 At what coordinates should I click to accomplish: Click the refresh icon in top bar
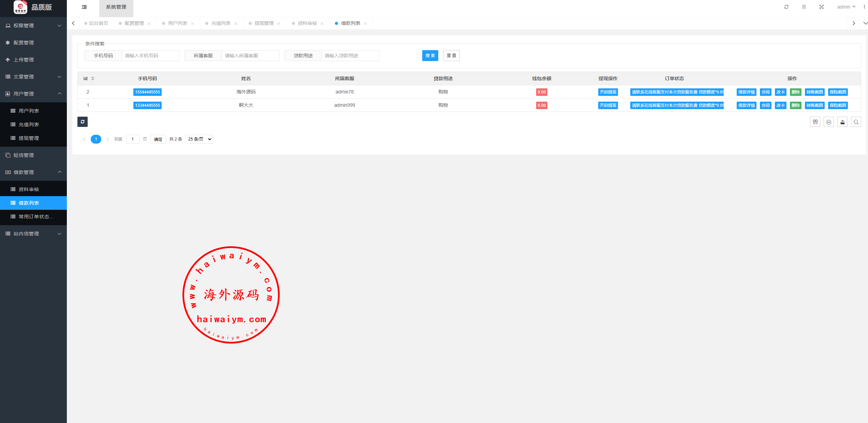pos(786,7)
